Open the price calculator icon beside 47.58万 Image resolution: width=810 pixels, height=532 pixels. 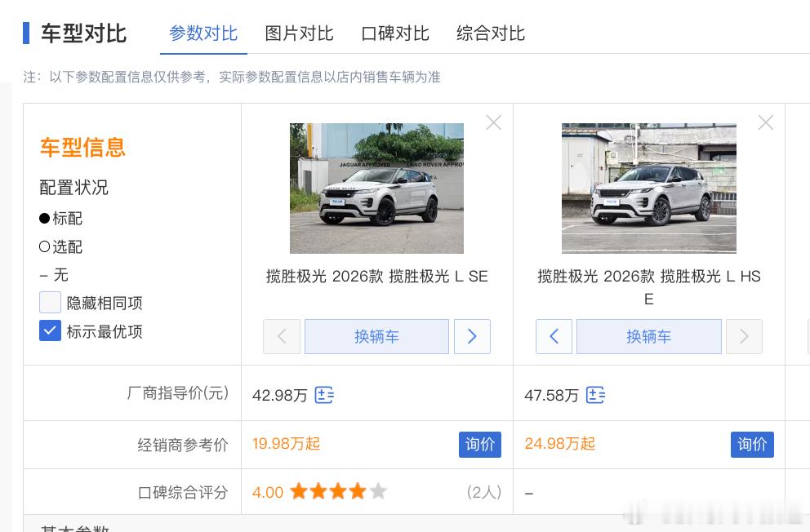[595, 395]
